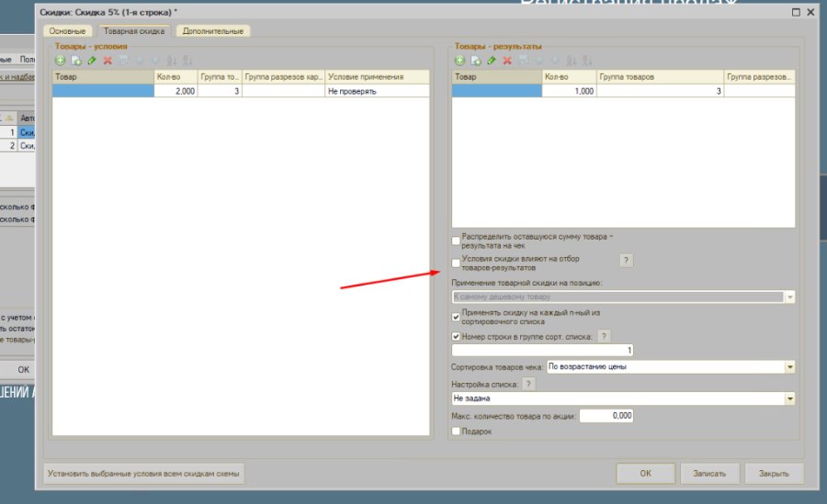Screen dimensions: 827x504
Task: Add a row in Товары - условия
Action: pos(60,61)
